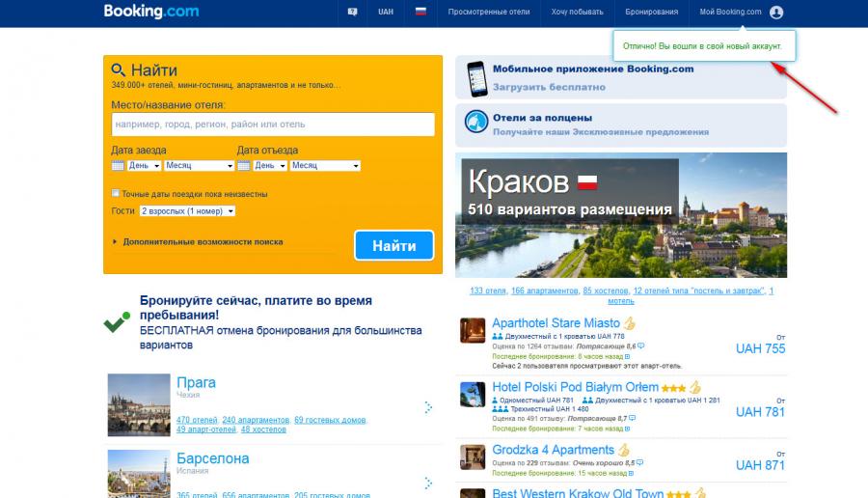Image resolution: width=868 pixels, height=498 pixels.
Task: Open Grodzka 4 Apartments link
Action: pos(553,449)
